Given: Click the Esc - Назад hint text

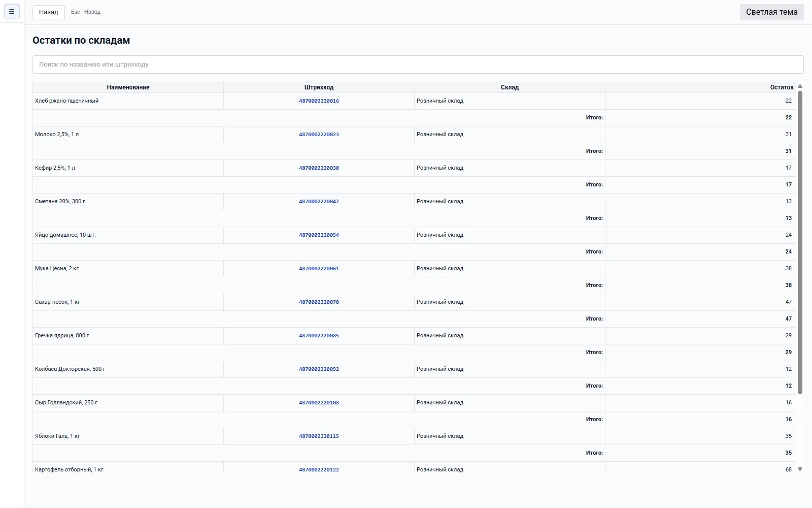Looking at the screenshot, I should 86,12.
